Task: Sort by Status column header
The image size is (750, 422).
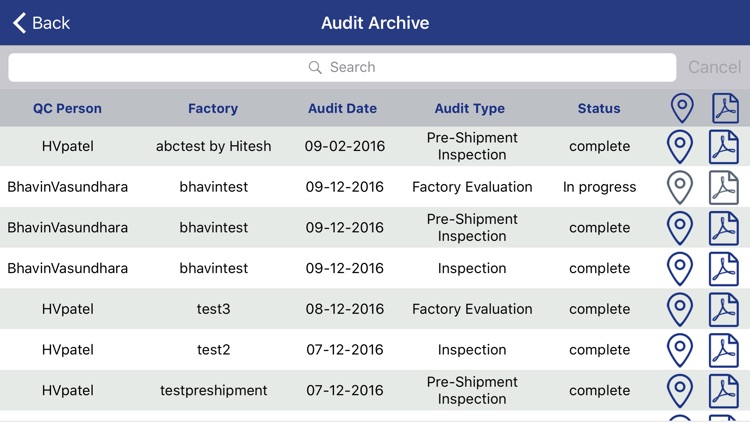Action: click(x=599, y=108)
